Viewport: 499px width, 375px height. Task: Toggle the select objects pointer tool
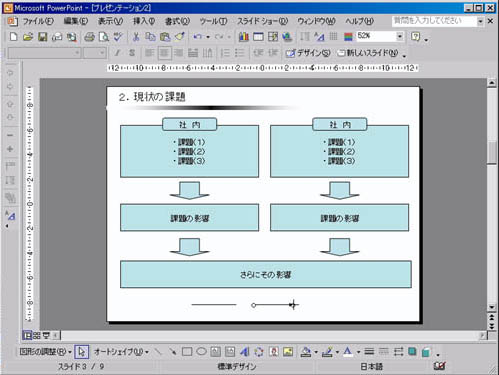82,352
